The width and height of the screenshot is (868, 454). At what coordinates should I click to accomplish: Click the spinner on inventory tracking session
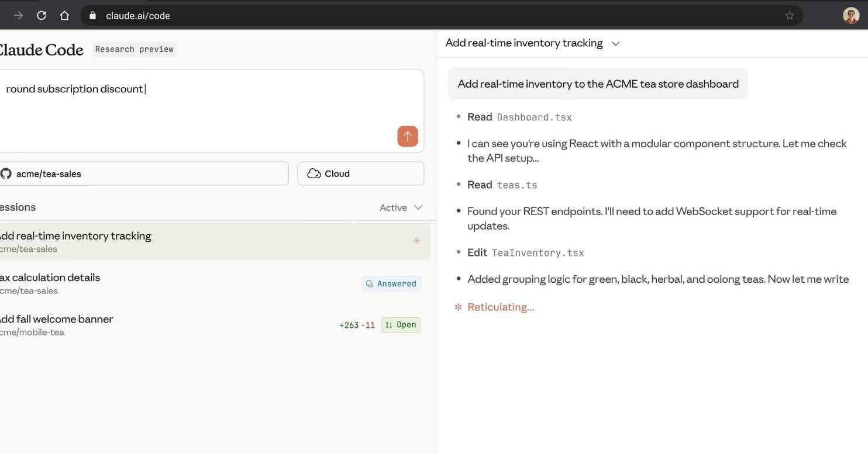click(x=416, y=240)
